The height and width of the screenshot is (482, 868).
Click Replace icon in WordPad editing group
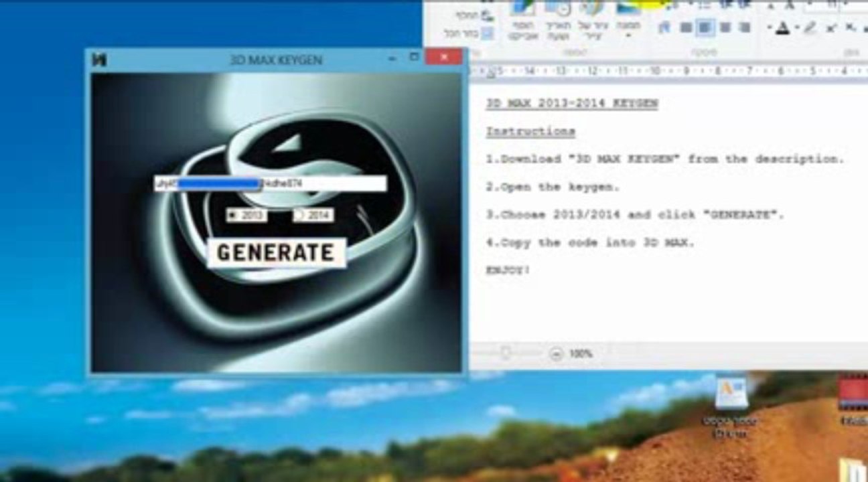click(x=486, y=15)
